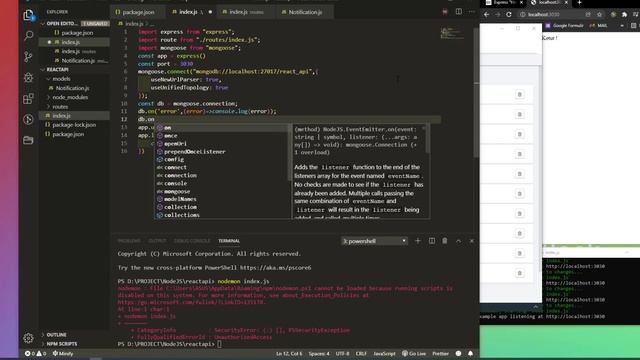640x360 pixels.
Task: Click the feedback smiley in the status bar
Action: point(458,353)
